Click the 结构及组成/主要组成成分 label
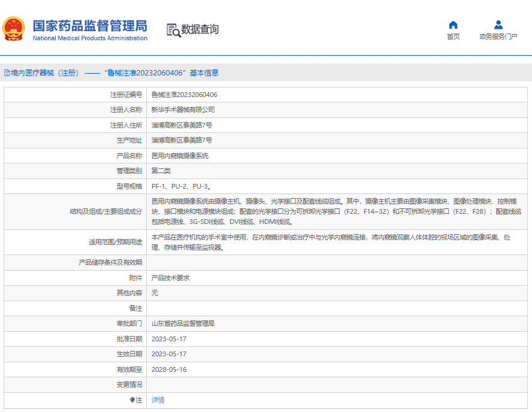Viewport: 532px width, 412px height. click(x=106, y=211)
